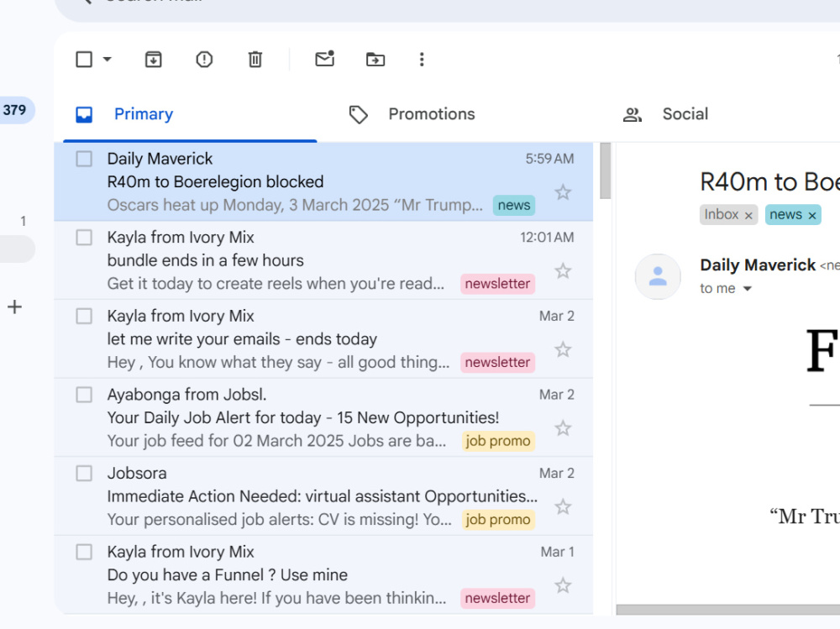This screenshot has width=840, height=629.
Task: Check the 'bundle ends in a few hours' checkbox
Action: pyautogui.click(x=84, y=238)
